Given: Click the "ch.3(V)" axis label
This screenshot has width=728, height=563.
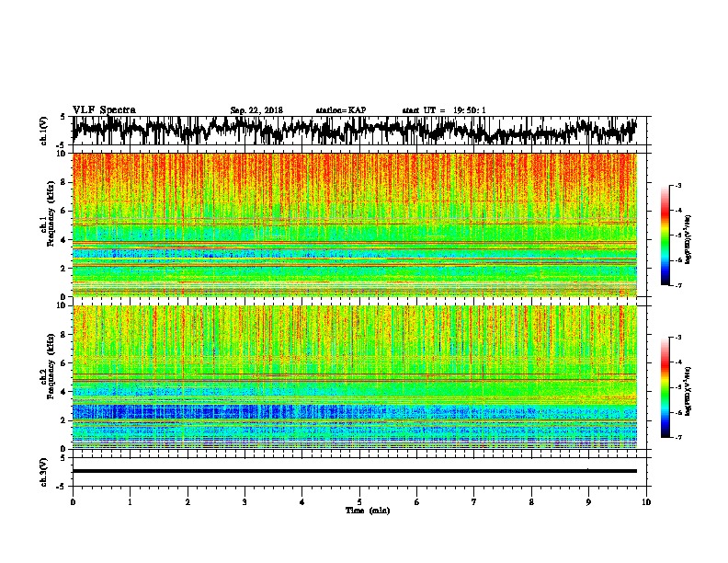Looking at the screenshot, I should (44, 472).
